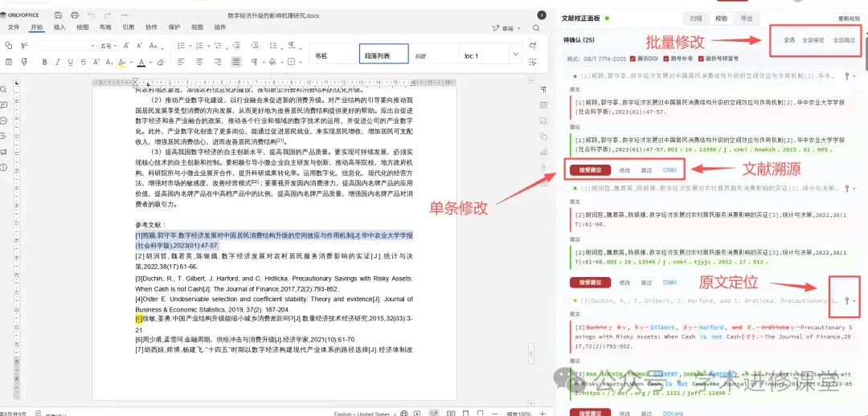The width and height of the screenshot is (868, 416).
Task: Expand the highlight color dropdown arrow
Action: [132, 62]
